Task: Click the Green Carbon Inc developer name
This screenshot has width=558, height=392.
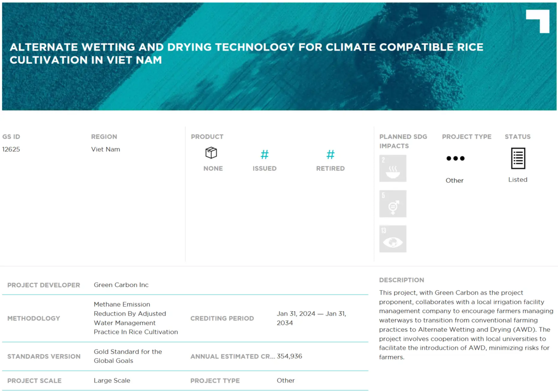Action: pos(121,285)
